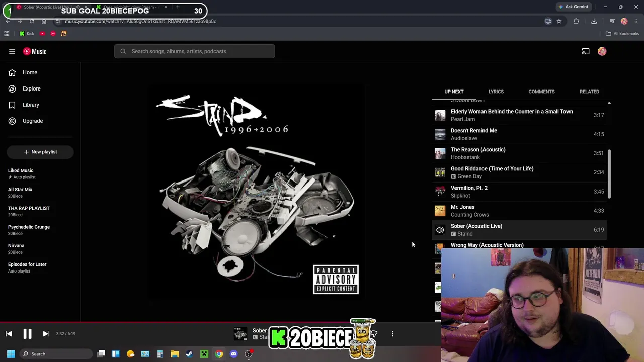
Task: Play Mr. Jones by Counting Crows
Action: click(519, 211)
